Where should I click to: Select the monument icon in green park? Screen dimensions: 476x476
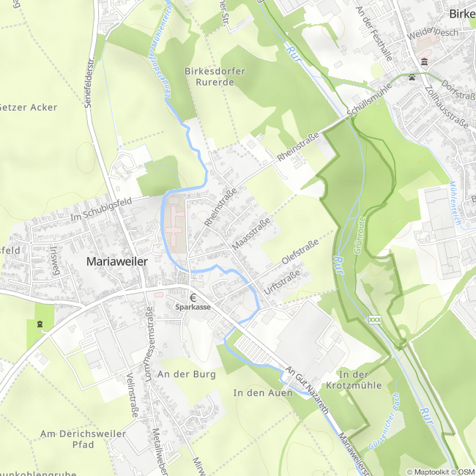(40, 324)
